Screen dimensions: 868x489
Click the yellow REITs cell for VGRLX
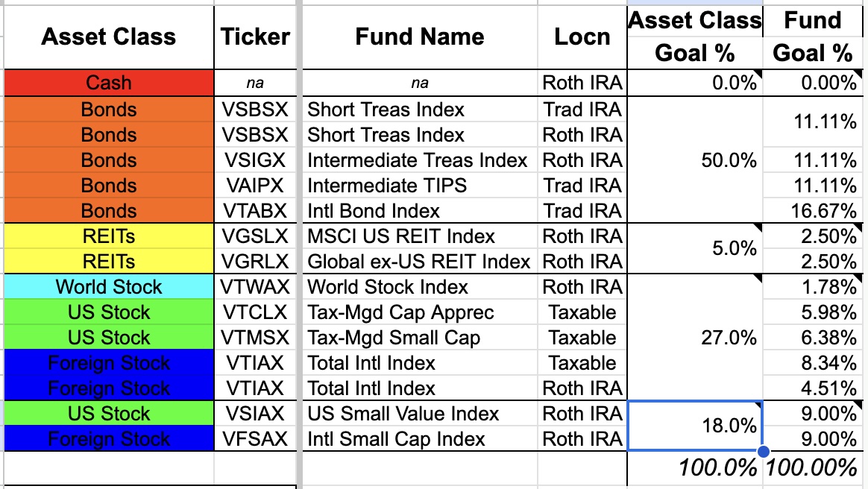tap(109, 262)
